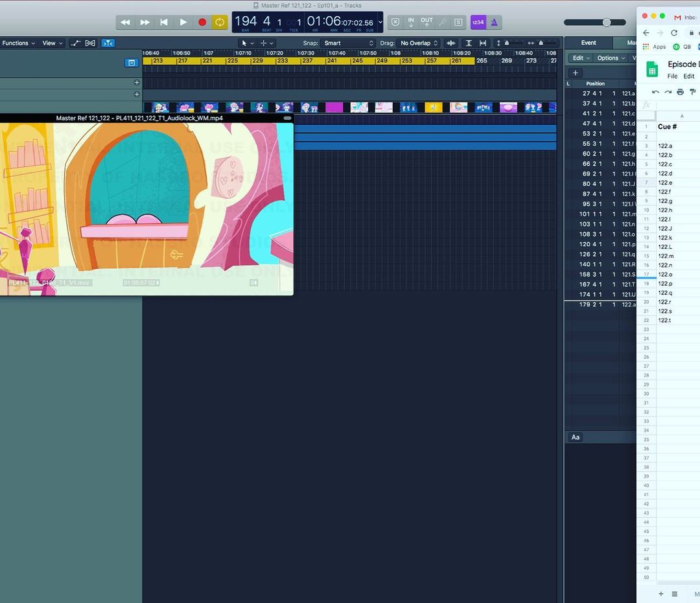The width and height of the screenshot is (700, 603).
Task: Toggle the Autopunch OUT button
Action: [426, 22]
